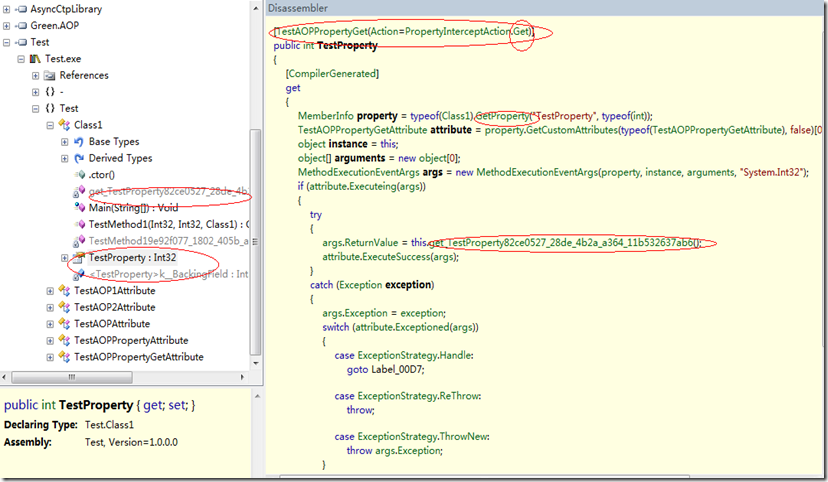Collapse the Test assembly node

(6, 42)
